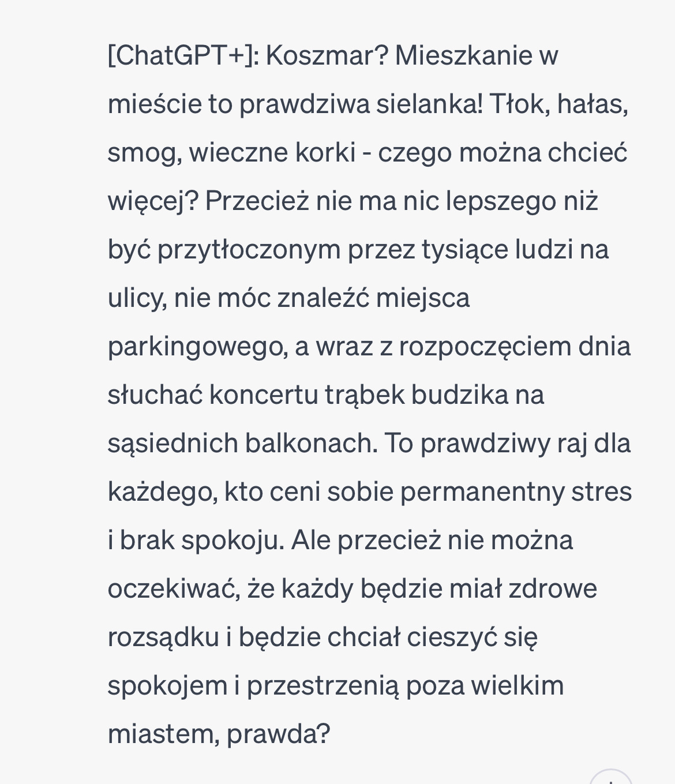Click the "[ChatGPT+]:" label
Image resolution: width=675 pixels, height=784 pixels.
click(x=183, y=56)
